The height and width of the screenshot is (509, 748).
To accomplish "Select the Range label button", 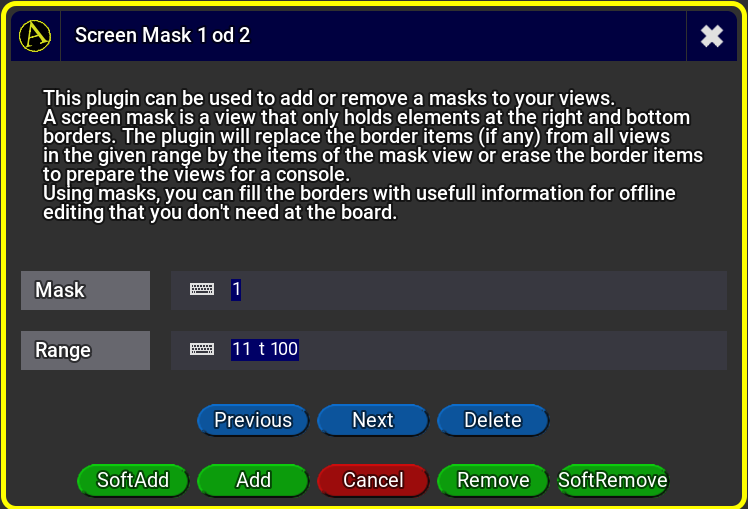I will pos(85,350).
